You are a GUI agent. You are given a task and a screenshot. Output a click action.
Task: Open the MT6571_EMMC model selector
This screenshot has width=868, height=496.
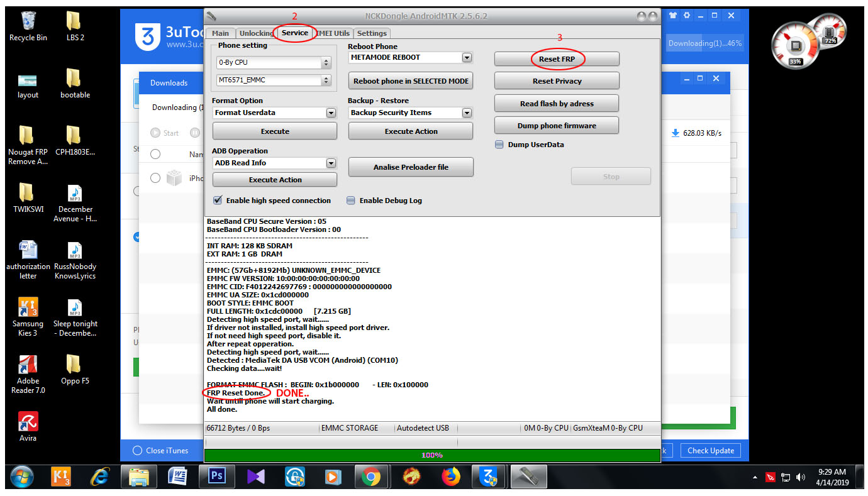pos(273,80)
